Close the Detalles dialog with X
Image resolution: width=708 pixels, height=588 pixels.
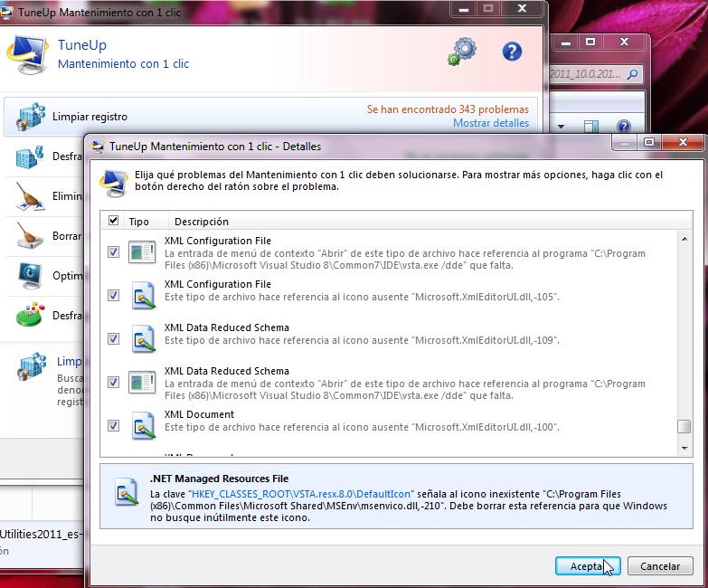683,142
